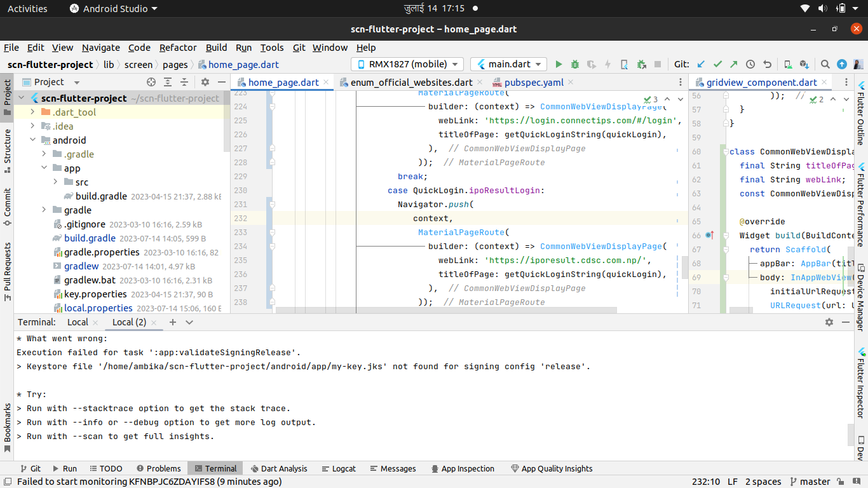Open Search Everywhere magnifier icon
This screenshot has height=488, width=868.
pyautogui.click(x=825, y=64)
